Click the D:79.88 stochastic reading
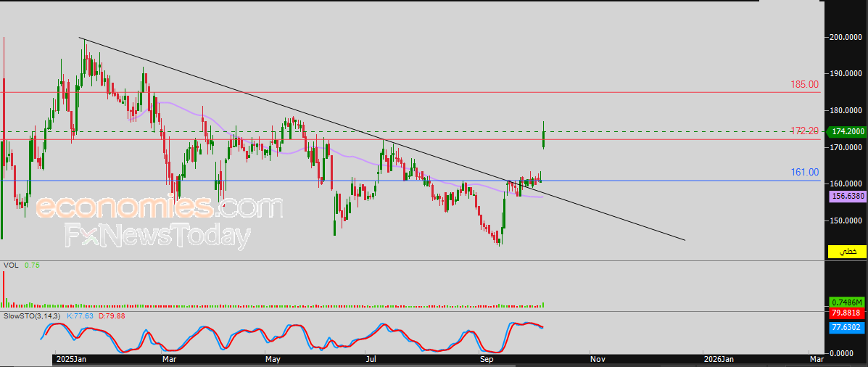Image resolution: width=868 pixels, height=367 pixels. tap(111, 316)
